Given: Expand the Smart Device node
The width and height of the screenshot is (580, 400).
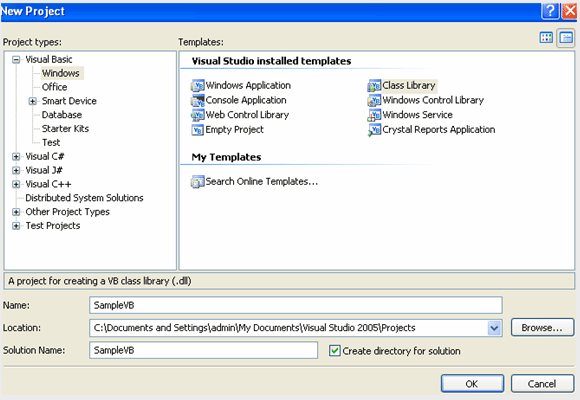Looking at the screenshot, I should click(x=33, y=101).
